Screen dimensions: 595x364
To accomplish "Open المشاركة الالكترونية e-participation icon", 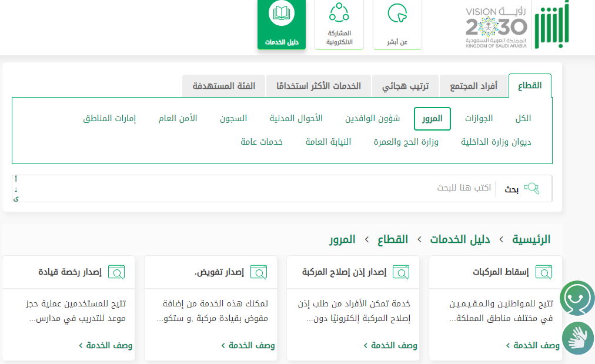I will (x=339, y=13).
